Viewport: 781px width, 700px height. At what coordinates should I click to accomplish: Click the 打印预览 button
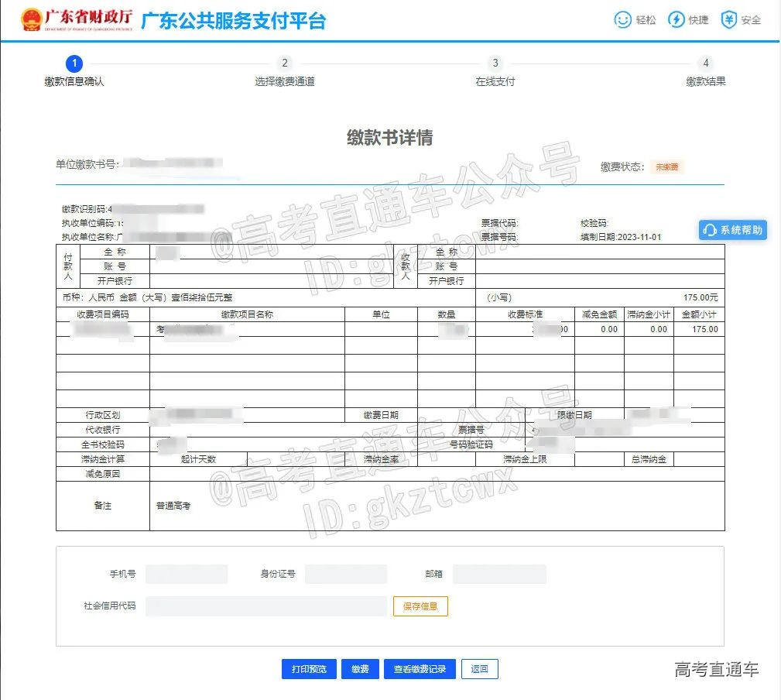point(309,669)
